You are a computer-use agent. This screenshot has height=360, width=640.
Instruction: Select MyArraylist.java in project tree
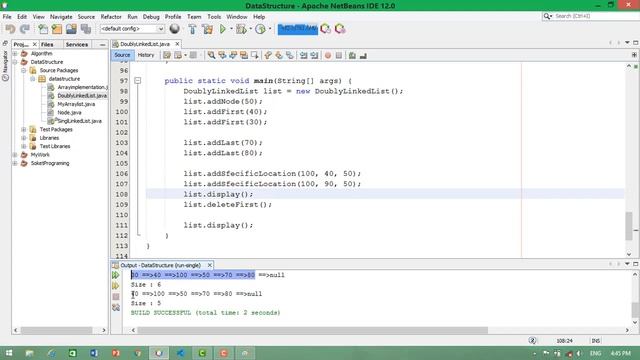(76, 104)
